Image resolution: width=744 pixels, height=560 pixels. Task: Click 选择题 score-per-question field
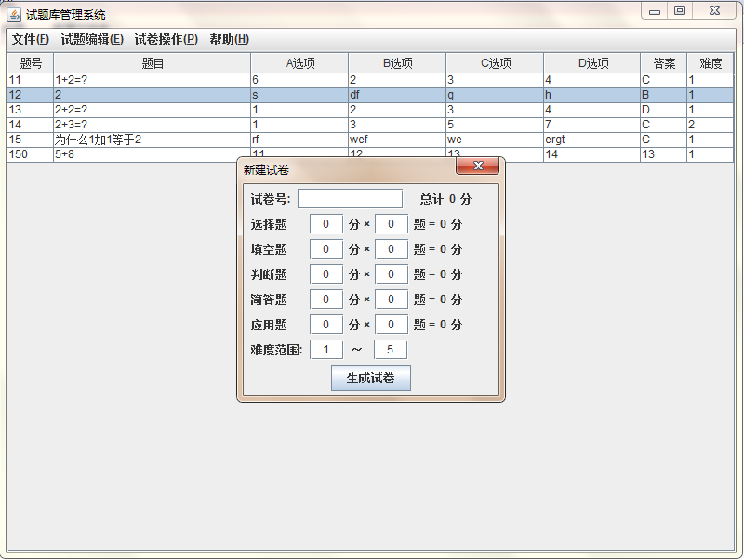pyautogui.click(x=326, y=224)
